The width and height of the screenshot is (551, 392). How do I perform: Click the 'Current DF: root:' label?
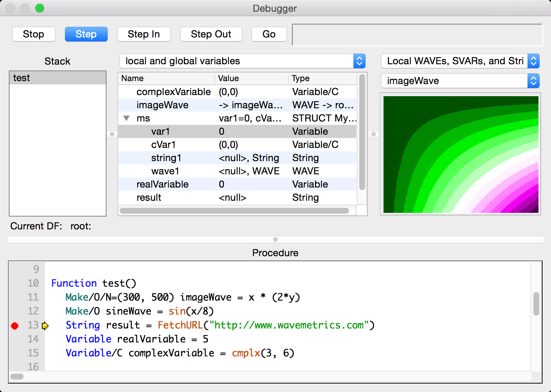[x=51, y=226]
